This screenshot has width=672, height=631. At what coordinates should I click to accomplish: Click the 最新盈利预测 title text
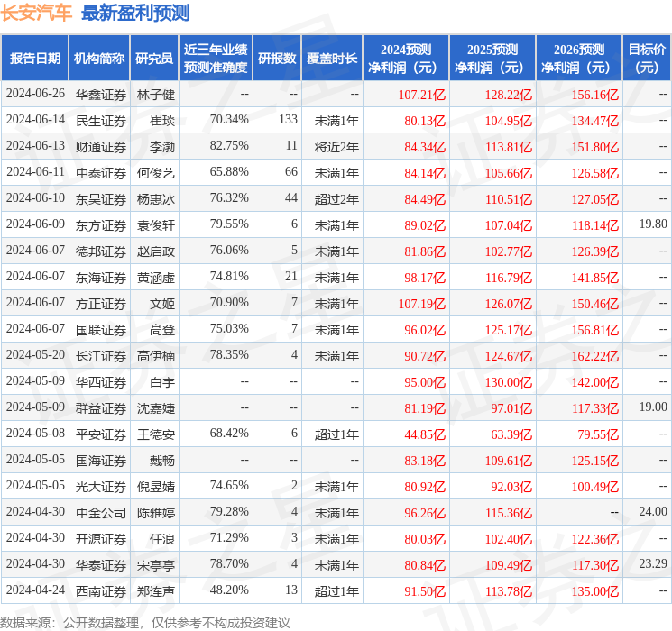pyautogui.click(x=135, y=13)
